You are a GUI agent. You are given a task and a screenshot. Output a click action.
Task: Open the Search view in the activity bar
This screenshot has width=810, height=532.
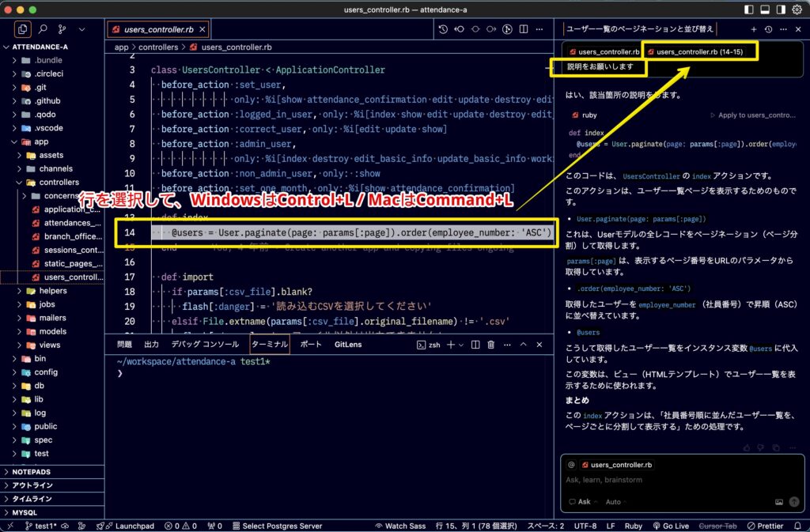(x=43, y=29)
